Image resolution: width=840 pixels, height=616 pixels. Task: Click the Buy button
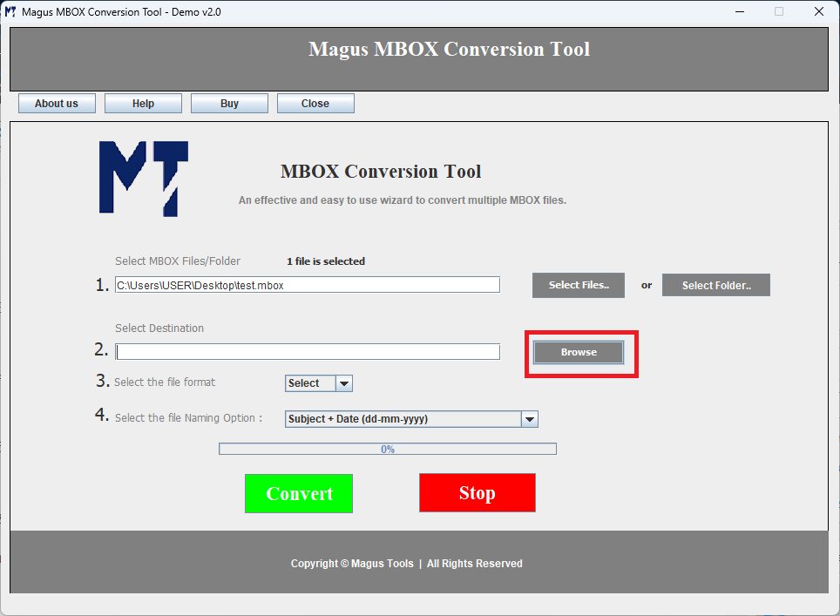click(x=229, y=104)
